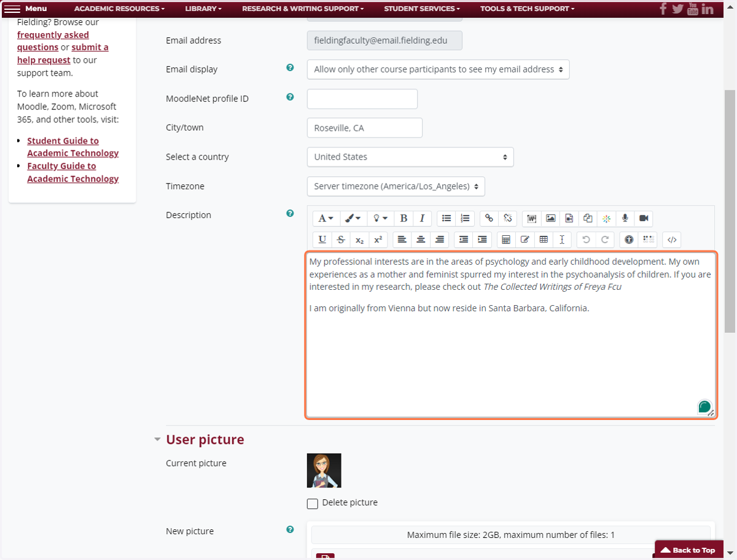This screenshot has width=737, height=560.
Task: Click inside the Description text area
Action: [511, 335]
